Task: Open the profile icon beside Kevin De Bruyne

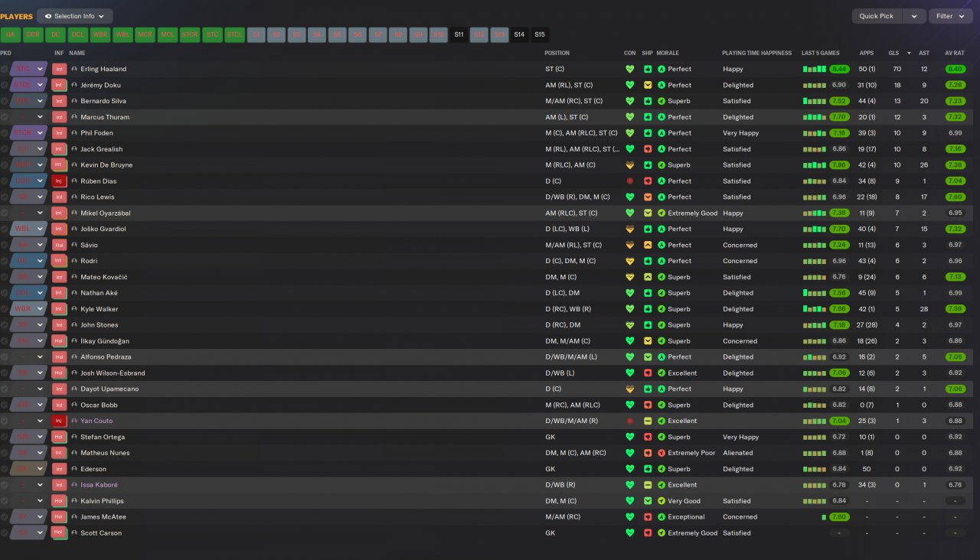Action: coord(74,165)
